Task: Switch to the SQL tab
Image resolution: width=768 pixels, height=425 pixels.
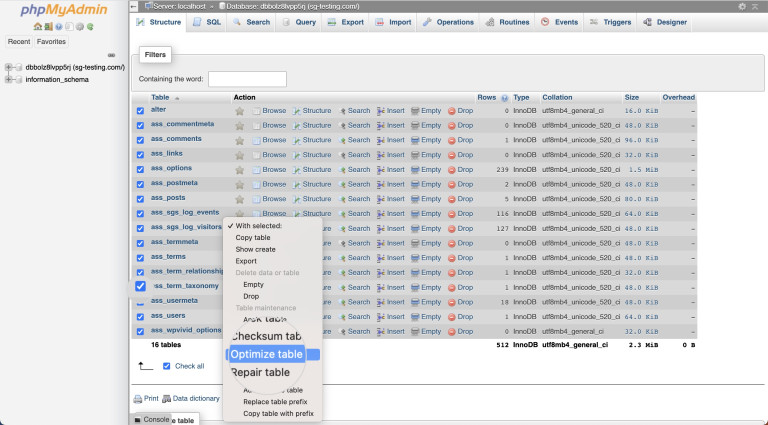Action: 207,23
